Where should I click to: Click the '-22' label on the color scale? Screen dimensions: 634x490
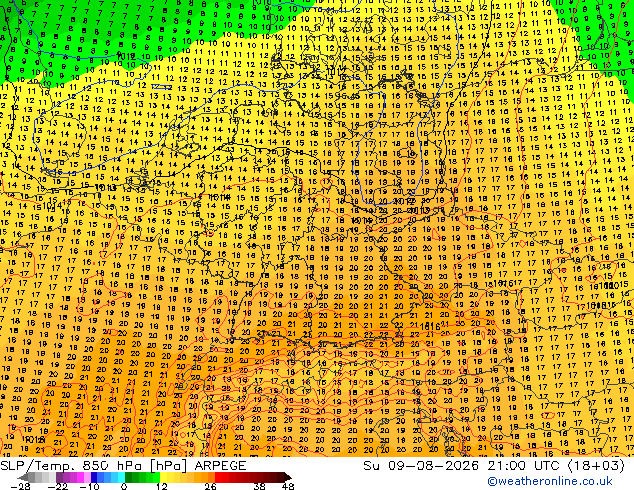coord(58,486)
